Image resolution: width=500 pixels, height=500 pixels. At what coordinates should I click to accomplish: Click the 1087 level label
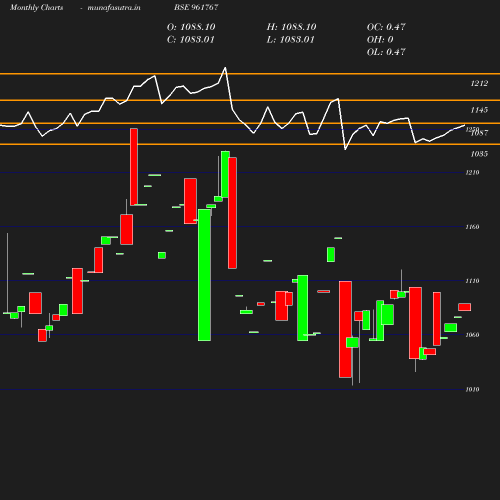[x=480, y=133]
